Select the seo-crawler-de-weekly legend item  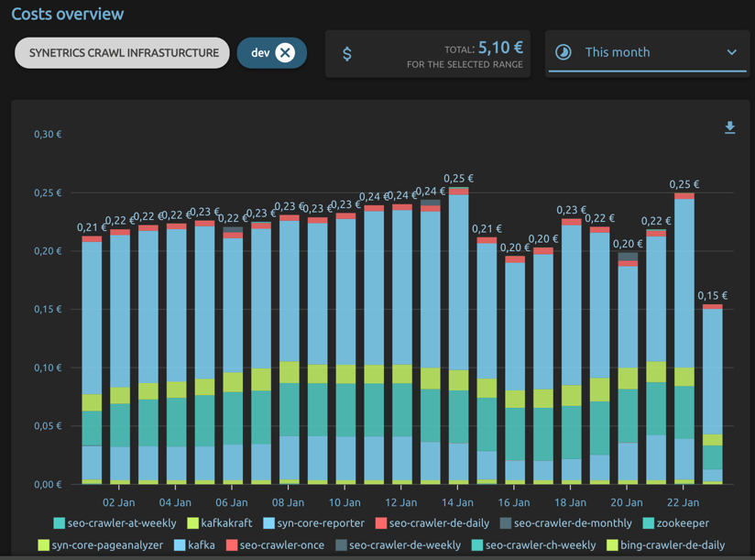(x=400, y=544)
